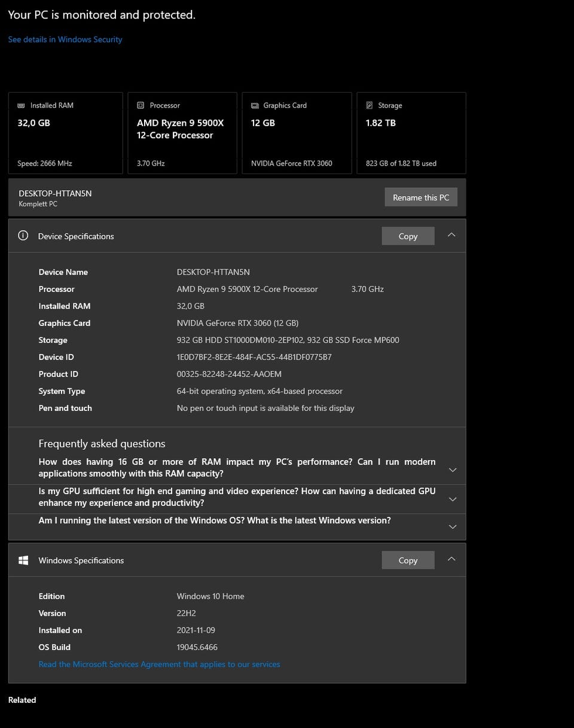This screenshot has height=728, width=574.
Task: Click the Storage drive icon
Action: pyautogui.click(x=370, y=105)
